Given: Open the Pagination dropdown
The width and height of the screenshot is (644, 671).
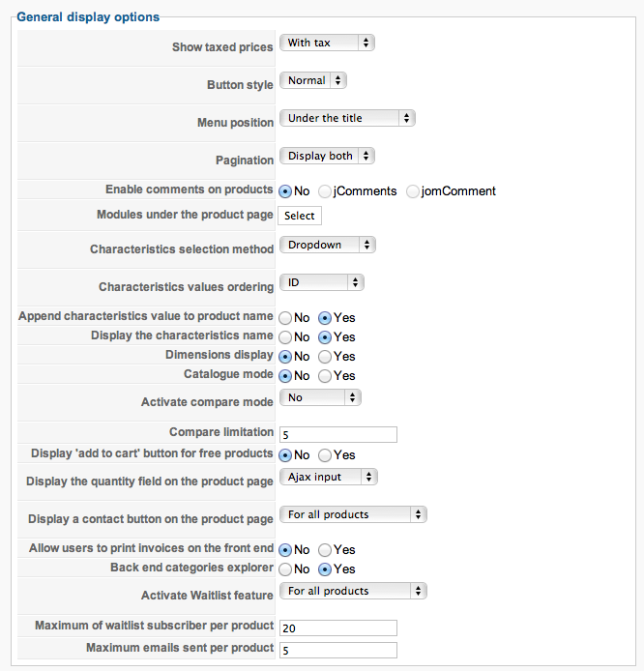Looking at the screenshot, I should (x=326, y=156).
